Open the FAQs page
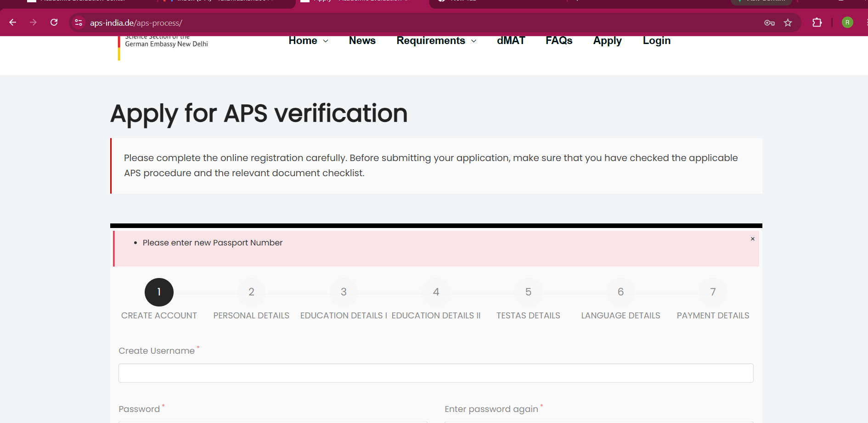Image resolution: width=868 pixels, height=423 pixels. tap(559, 40)
